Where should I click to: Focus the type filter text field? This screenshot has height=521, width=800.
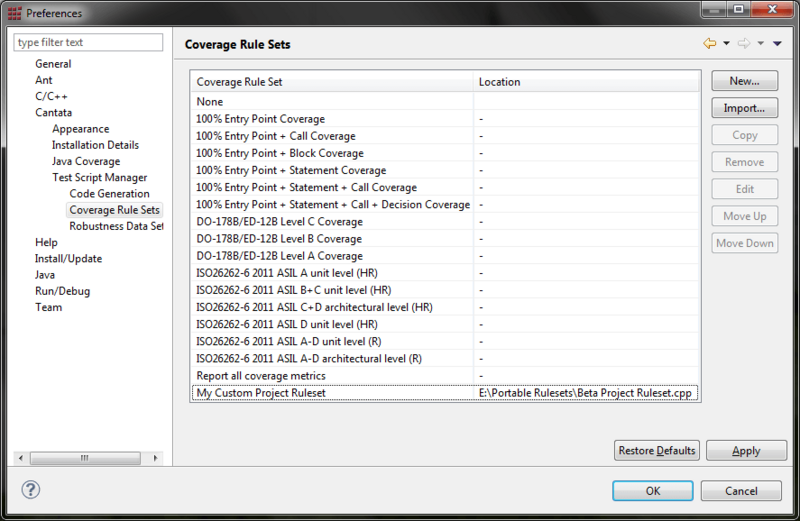88,42
